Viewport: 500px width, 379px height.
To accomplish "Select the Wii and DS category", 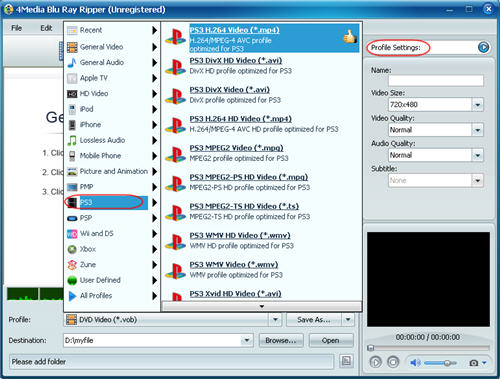I will click(x=112, y=234).
